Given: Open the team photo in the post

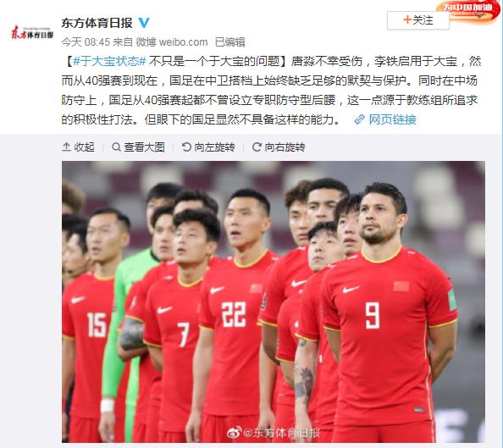Looking at the screenshot, I should pos(274,301).
